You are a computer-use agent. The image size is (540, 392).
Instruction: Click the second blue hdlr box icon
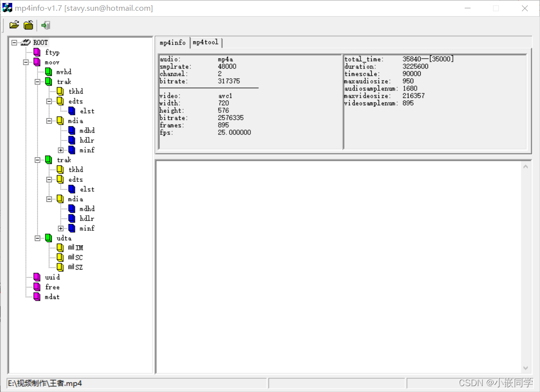pyautogui.click(x=71, y=218)
